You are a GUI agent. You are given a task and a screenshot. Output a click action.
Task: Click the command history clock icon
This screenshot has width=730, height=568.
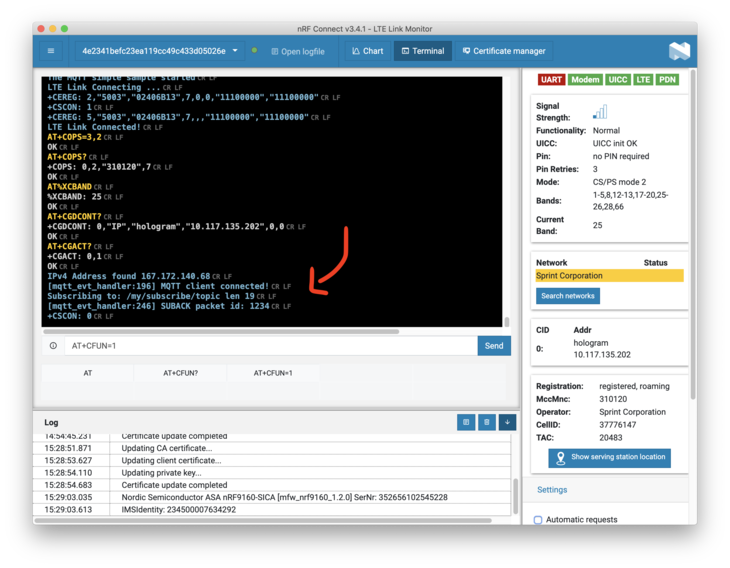[x=53, y=346]
